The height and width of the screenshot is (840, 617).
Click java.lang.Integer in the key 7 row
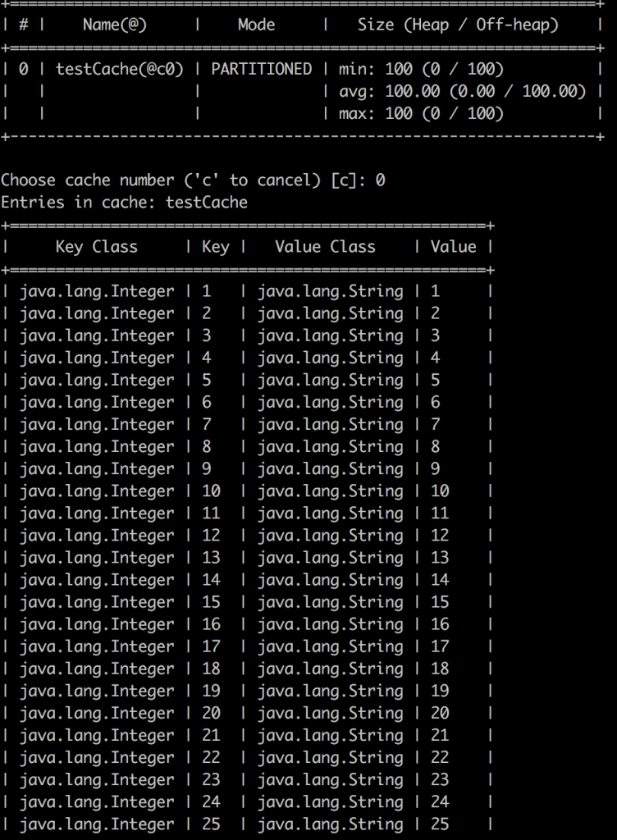point(97,424)
